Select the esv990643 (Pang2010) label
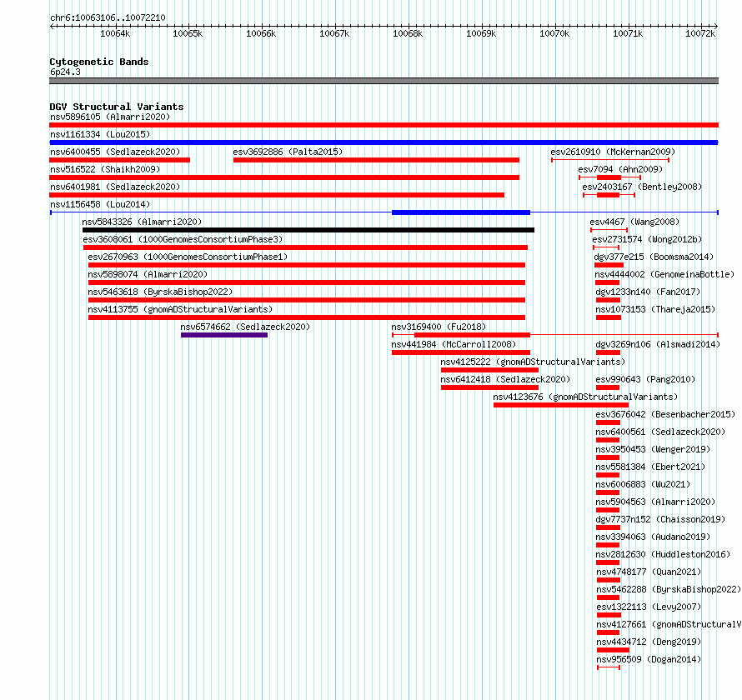Image resolution: width=742 pixels, height=700 pixels. (645, 379)
